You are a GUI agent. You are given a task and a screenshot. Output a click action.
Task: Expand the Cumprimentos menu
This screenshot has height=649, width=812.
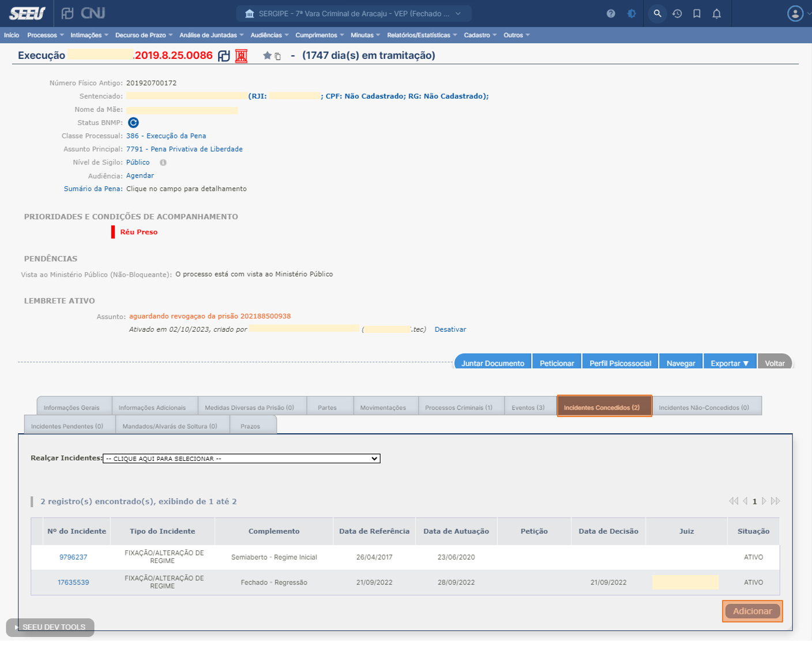(x=319, y=35)
